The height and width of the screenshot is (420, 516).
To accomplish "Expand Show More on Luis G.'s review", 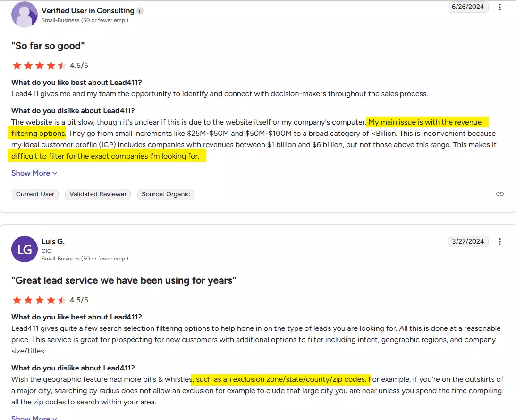I will [x=34, y=417].
